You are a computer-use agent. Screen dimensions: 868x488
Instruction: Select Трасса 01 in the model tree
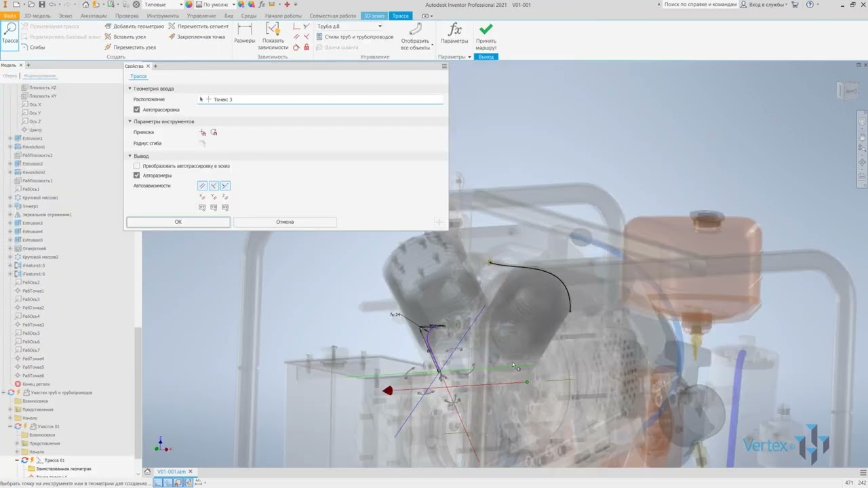[54, 460]
